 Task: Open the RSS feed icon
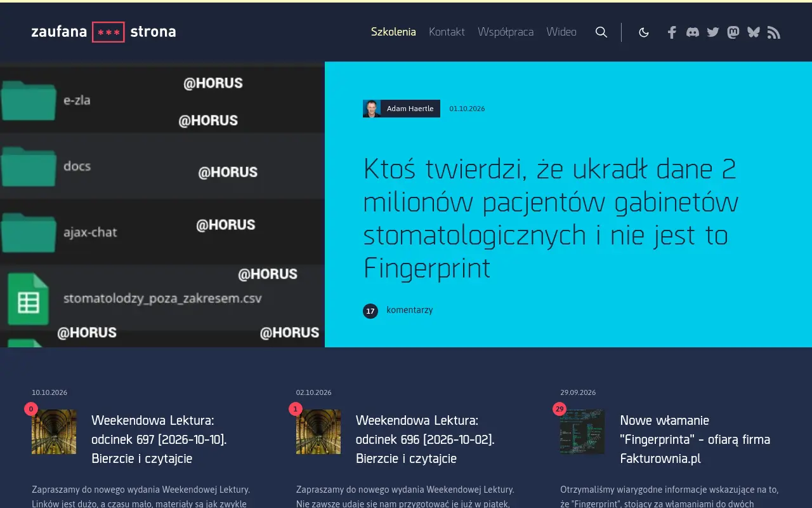[x=773, y=32]
